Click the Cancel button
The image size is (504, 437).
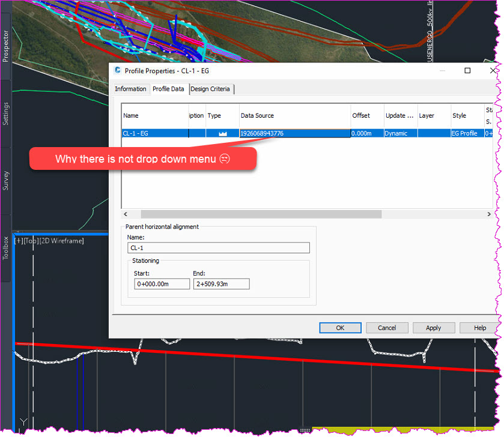click(x=387, y=328)
